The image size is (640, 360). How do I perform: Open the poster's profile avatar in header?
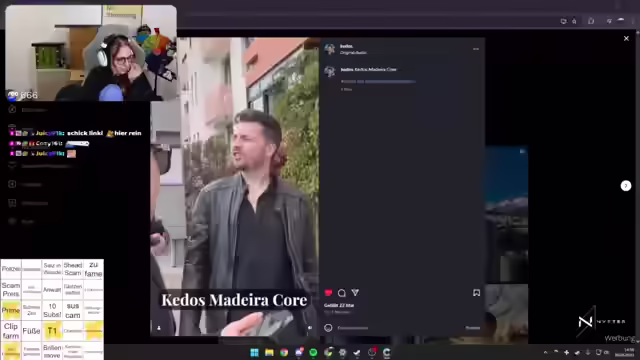[329, 49]
